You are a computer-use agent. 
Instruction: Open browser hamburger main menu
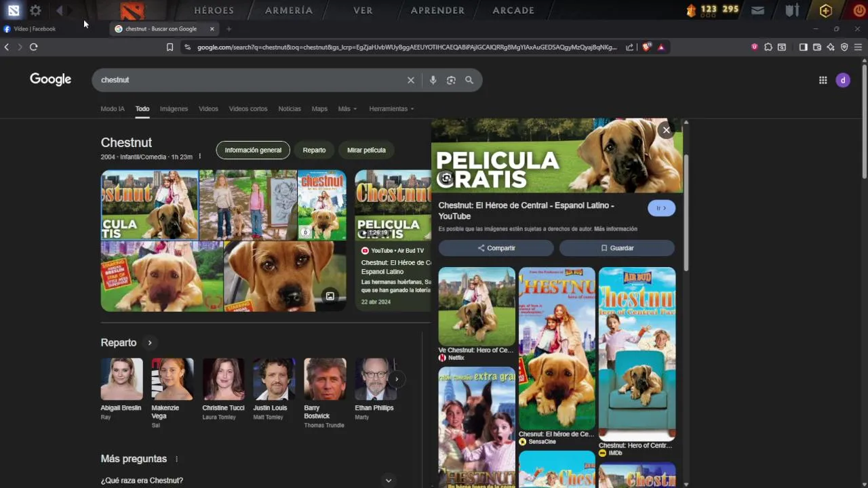[858, 47]
